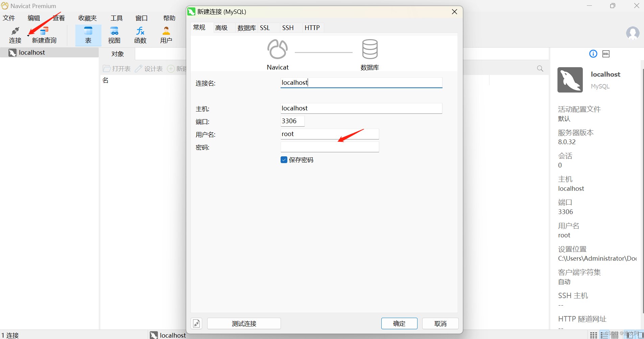Click the 用户名 field containing root
The width and height of the screenshot is (644, 339).
click(330, 134)
